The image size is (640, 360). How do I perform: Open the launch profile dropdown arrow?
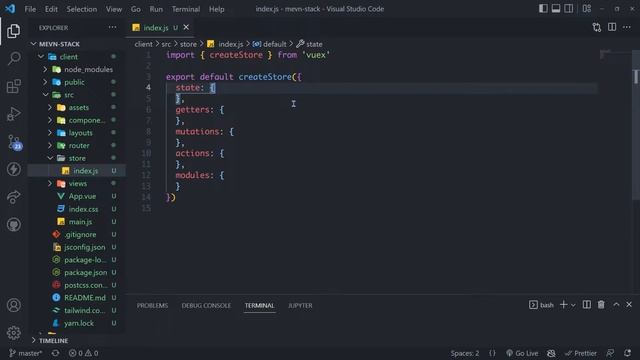point(573,305)
